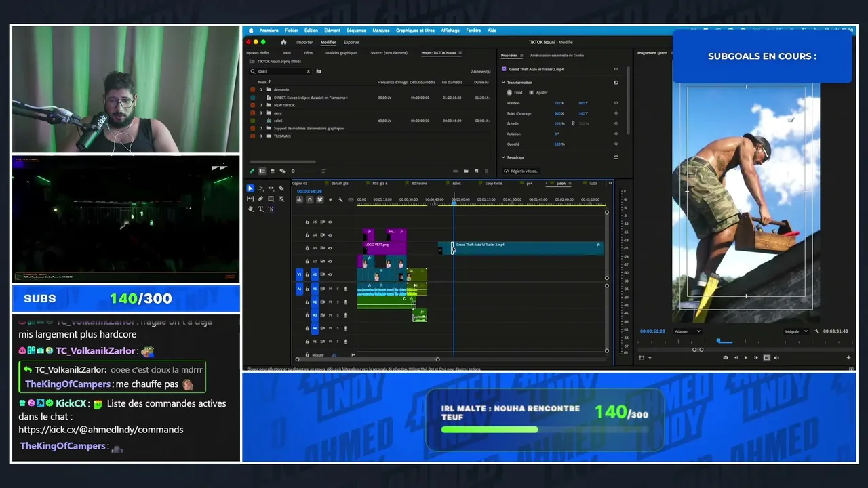Open the Adapter zoom level dropdown
This screenshot has width=868, height=488.
coord(687,331)
